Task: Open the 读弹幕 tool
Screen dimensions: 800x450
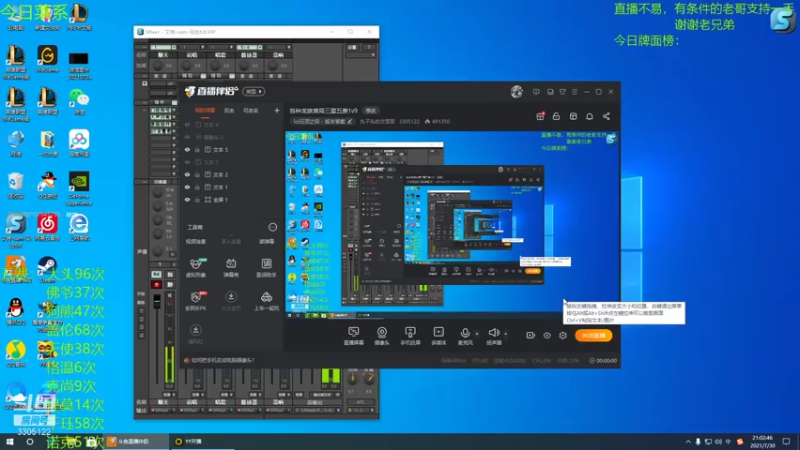Action: (x=266, y=241)
